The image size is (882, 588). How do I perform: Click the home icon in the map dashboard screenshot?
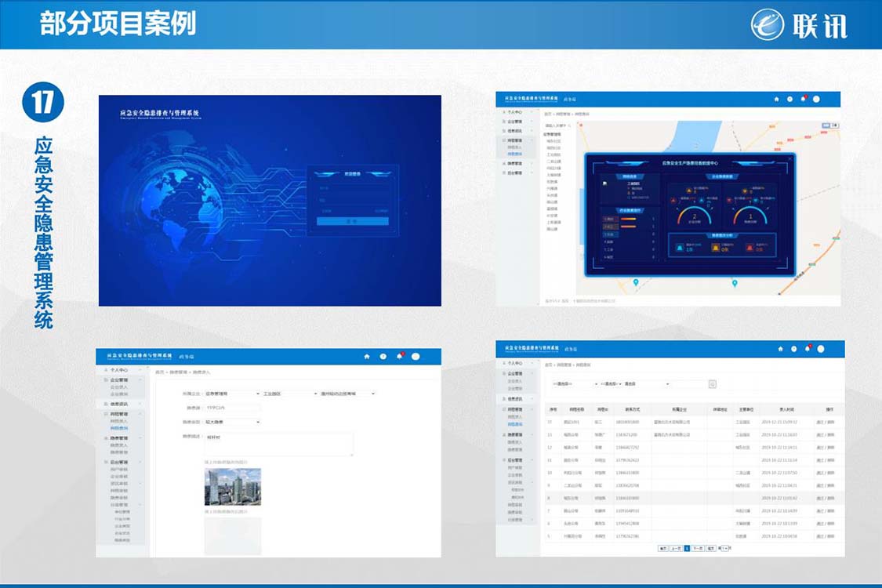coord(776,99)
